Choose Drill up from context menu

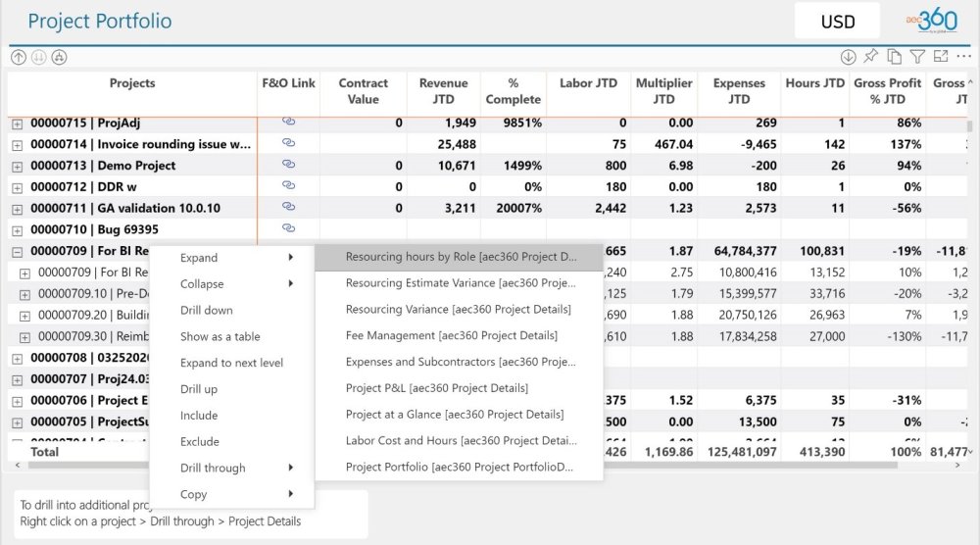coord(231,389)
